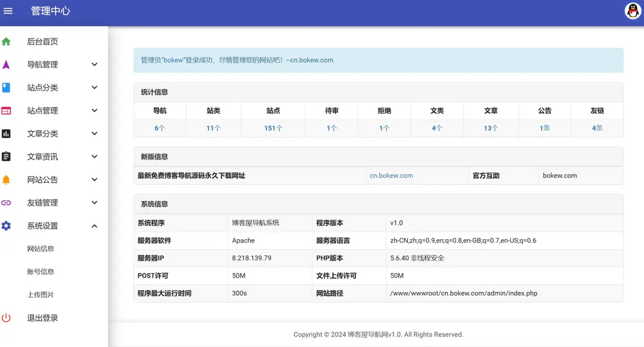This screenshot has height=347, width=644.
Task: Expand the 导航管理 chevron
Action: (94, 64)
